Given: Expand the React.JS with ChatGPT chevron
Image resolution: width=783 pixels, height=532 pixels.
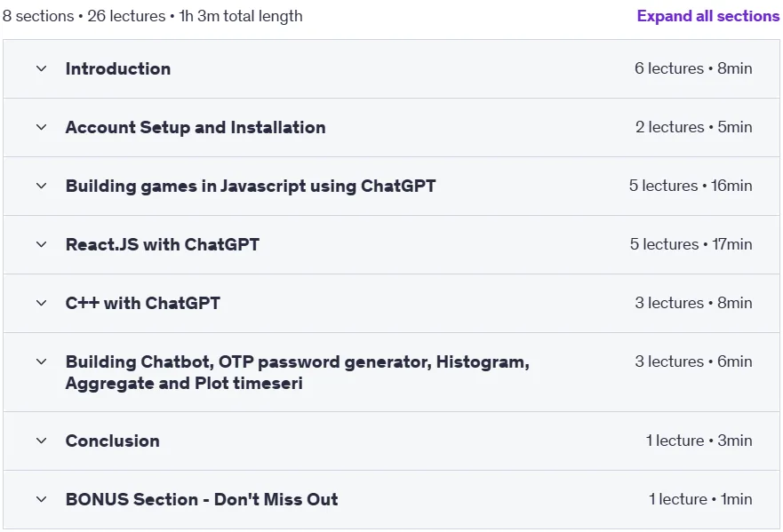Looking at the screenshot, I should click(x=42, y=244).
